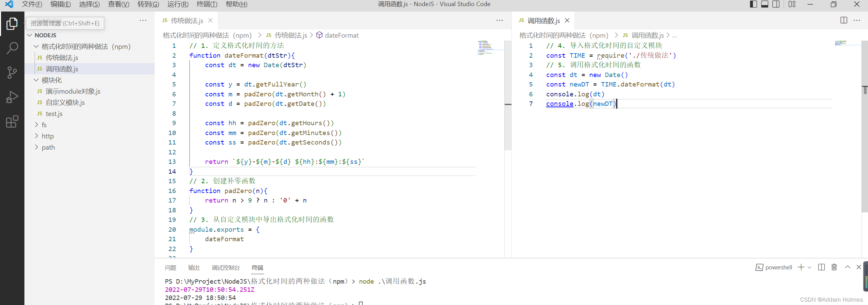Open the 运行(R) menu
Screen dimensions: 868x305
tap(178, 4)
